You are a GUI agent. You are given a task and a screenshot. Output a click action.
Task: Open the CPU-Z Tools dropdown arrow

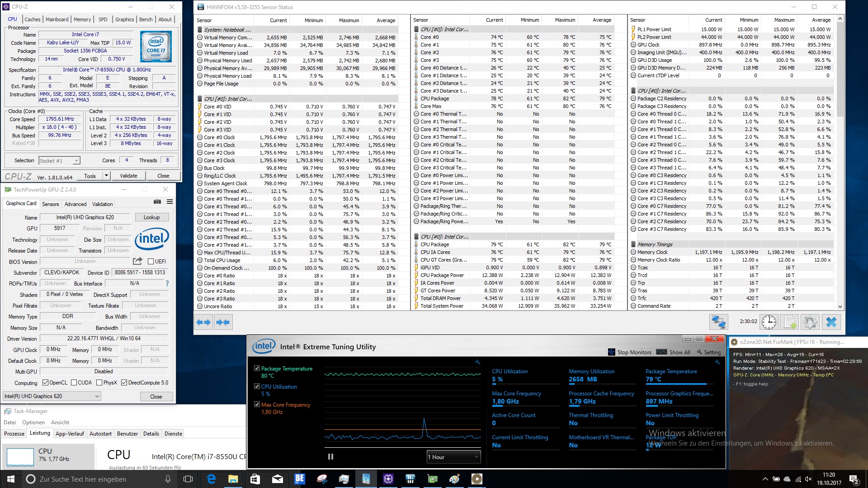pos(106,176)
